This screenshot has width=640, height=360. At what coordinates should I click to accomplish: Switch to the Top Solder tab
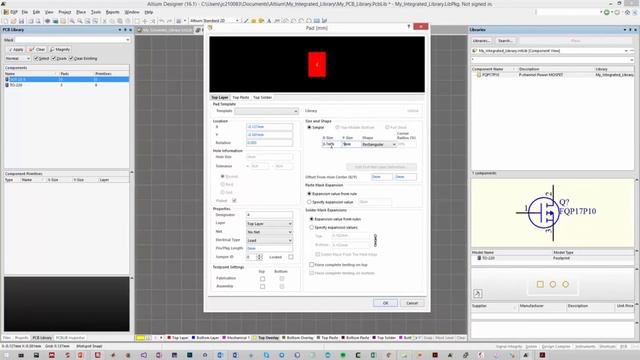(x=262, y=98)
